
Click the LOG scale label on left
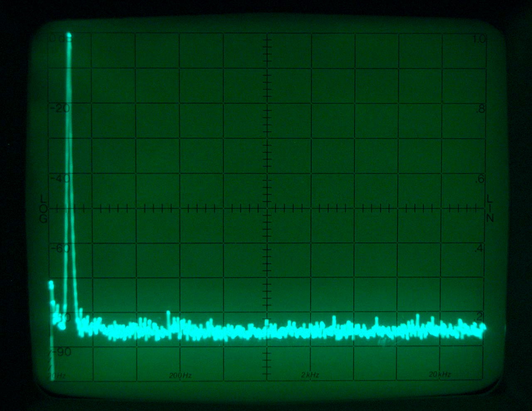(x=44, y=208)
